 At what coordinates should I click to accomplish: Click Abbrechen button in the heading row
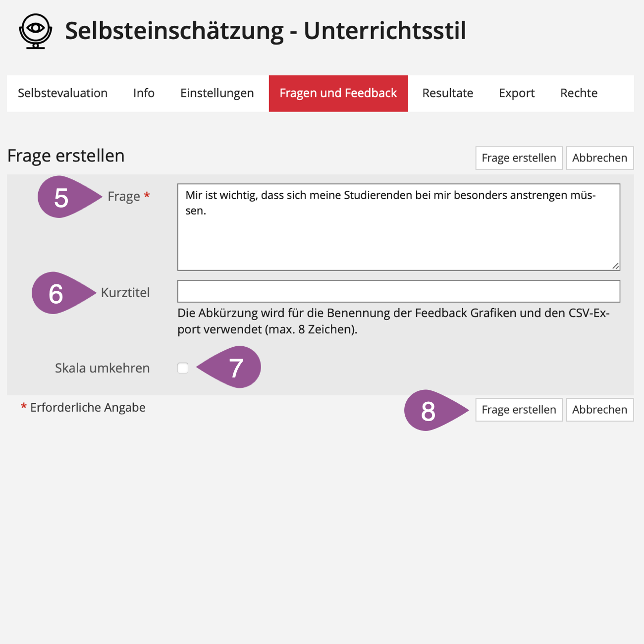click(x=599, y=158)
